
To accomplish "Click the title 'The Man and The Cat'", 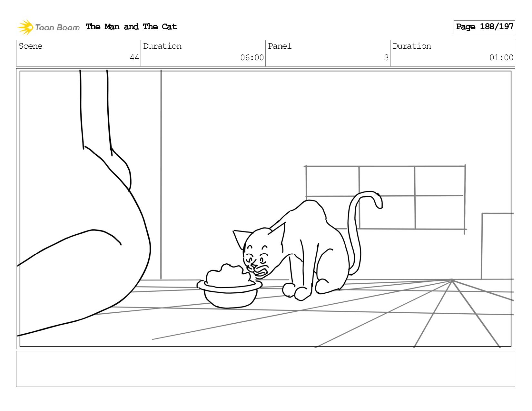I will [132, 27].
